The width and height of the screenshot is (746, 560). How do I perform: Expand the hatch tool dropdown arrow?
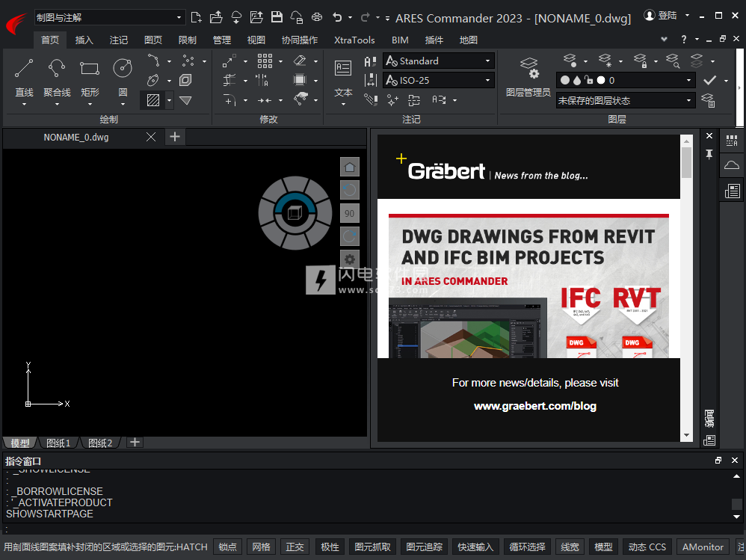pyautogui.click(x=169, y=100)
